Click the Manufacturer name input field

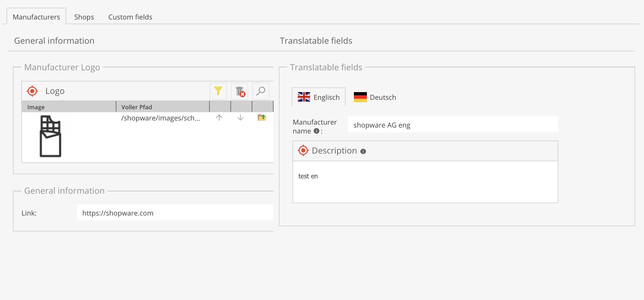pyautogui.click(x=453, y=125)
